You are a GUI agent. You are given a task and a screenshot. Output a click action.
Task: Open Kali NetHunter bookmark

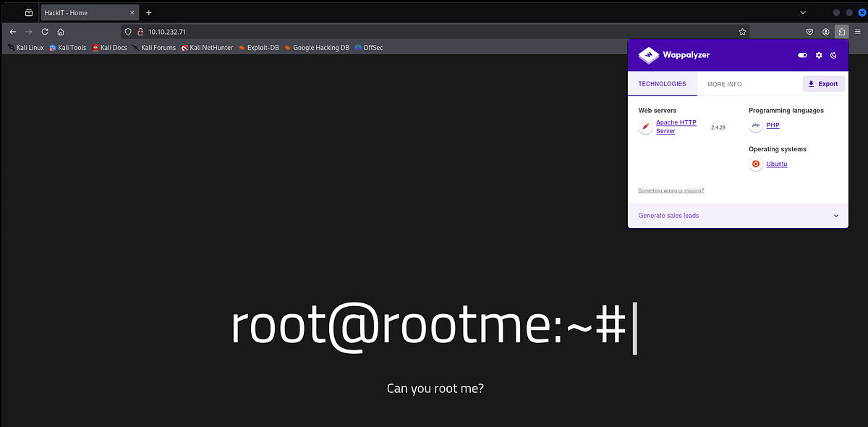click(208, 48)
